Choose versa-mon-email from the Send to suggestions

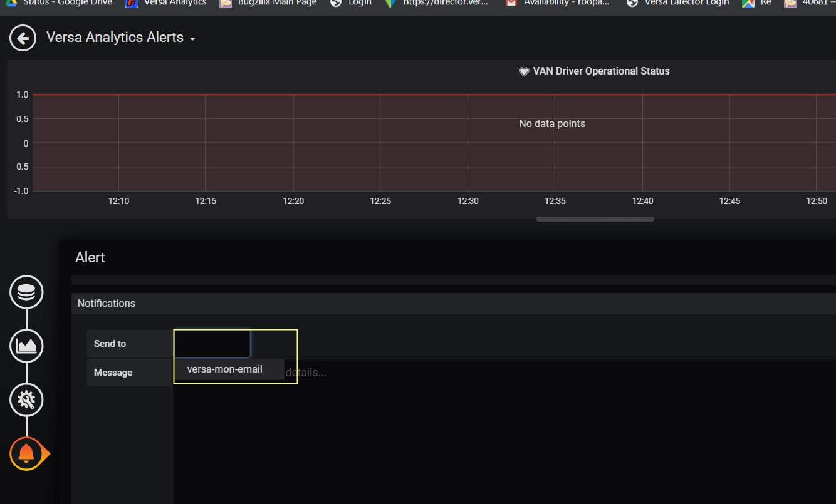point(229,369)
